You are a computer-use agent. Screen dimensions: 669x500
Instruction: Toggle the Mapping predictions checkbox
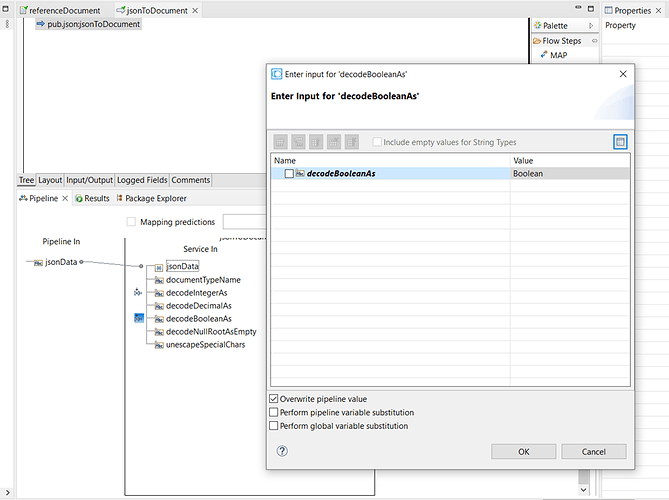tap(131, 222)
